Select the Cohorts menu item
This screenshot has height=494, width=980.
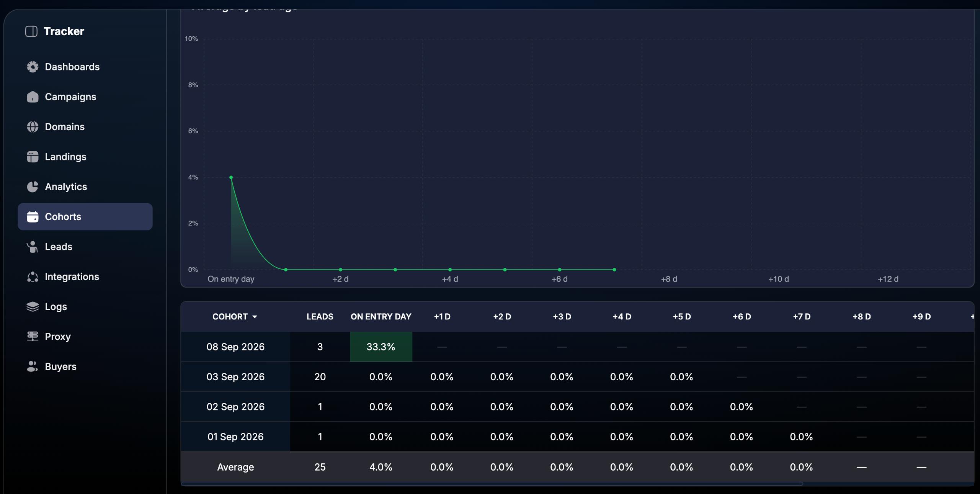point(85,217)
